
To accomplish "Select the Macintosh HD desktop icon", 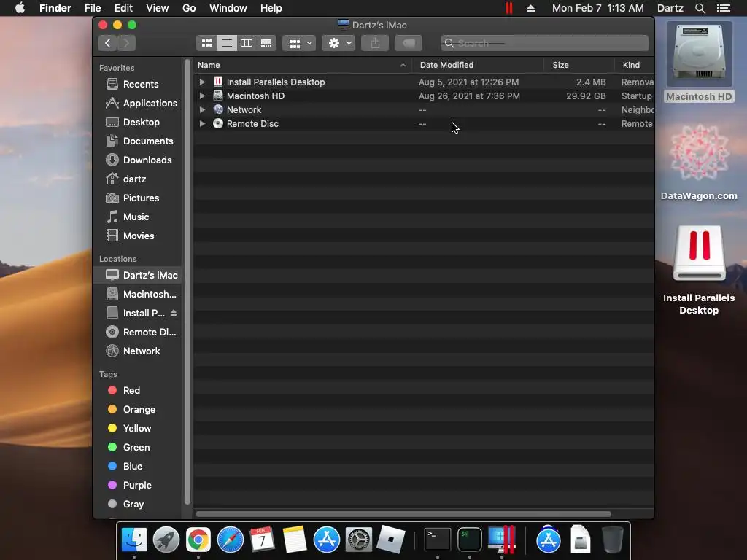I will point(699,63).
